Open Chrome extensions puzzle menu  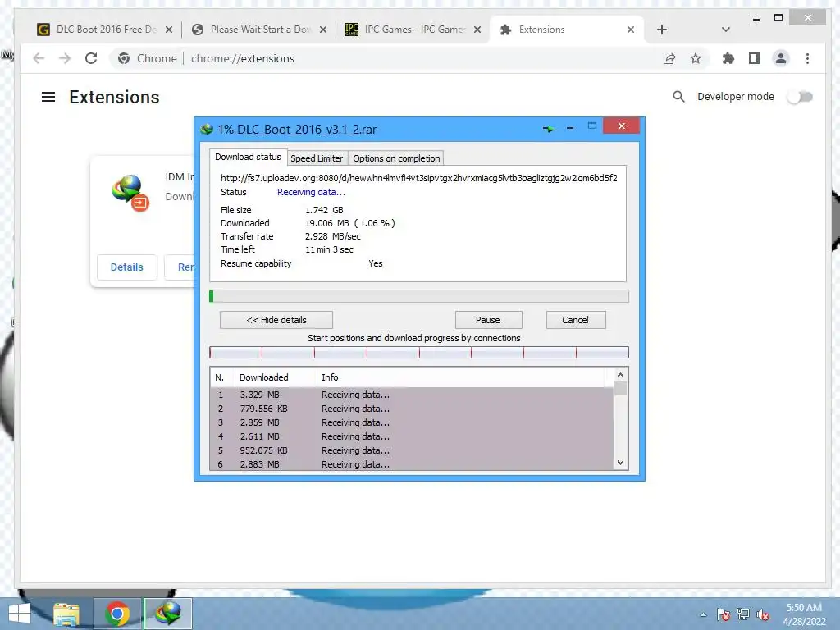728,58
